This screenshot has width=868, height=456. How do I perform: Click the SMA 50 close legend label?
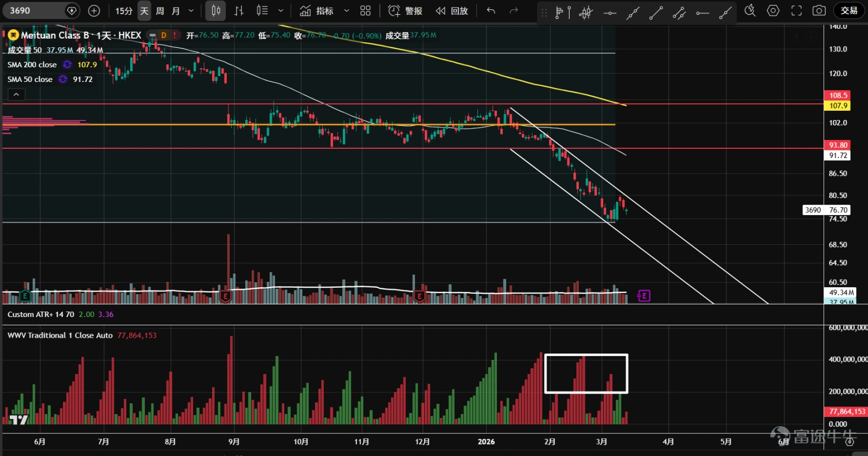(30, 79)
